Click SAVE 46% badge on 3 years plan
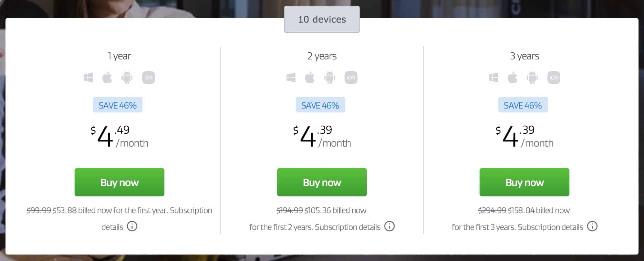Viewport: 644px width, 261px height. pyautogui.click(x=523, y=105)
